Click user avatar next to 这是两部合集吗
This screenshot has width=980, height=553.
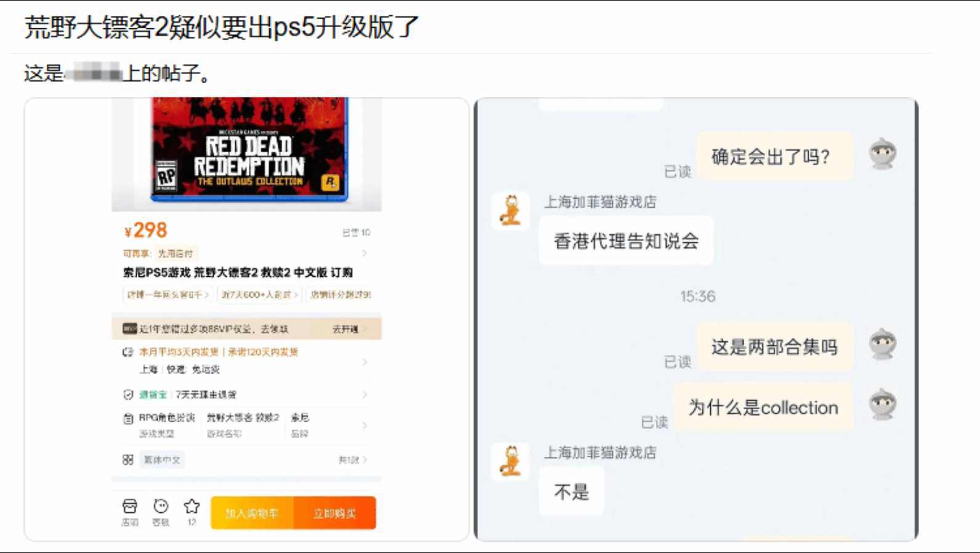click(883, 344)
